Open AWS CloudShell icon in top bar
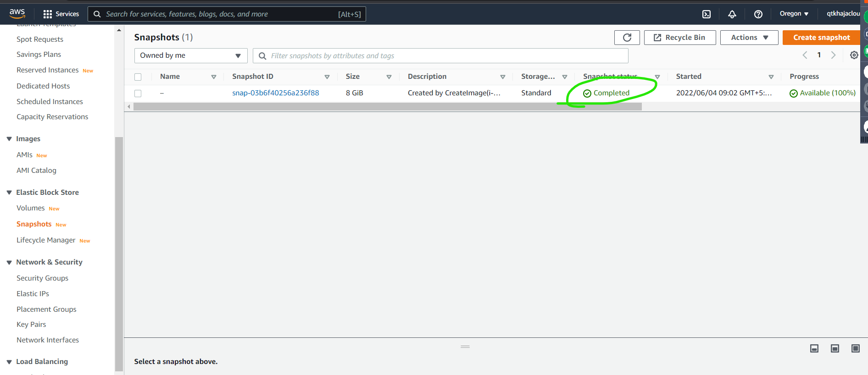The image size is (868, 375). pos(707,14)
